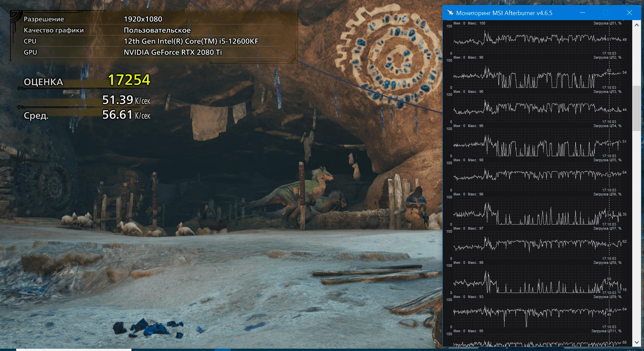The height and width of the screenshot is (351, 644).
Task: Click 'Макс : 95' above the CPU11 graph
Action: [476, 331]
